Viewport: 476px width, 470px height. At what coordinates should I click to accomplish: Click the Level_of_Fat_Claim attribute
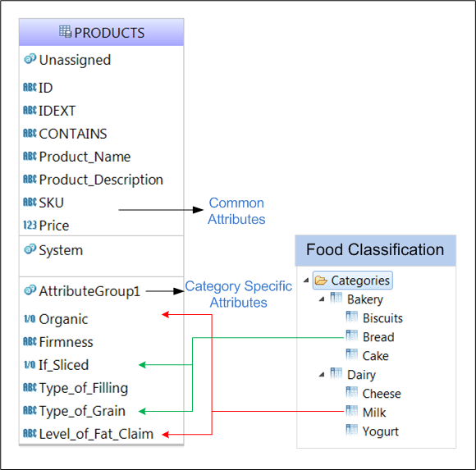96,434
